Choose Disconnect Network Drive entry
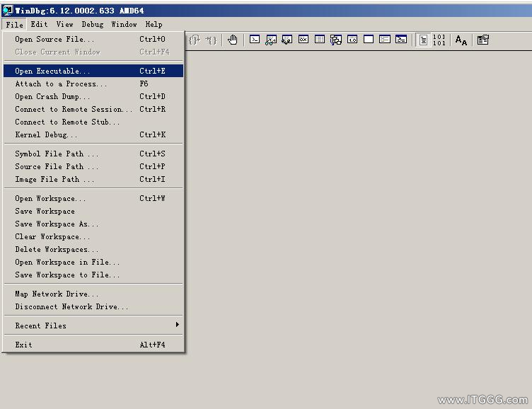Image resolution: width=532 pixels, height=409 pixels. tap(93, 306)
